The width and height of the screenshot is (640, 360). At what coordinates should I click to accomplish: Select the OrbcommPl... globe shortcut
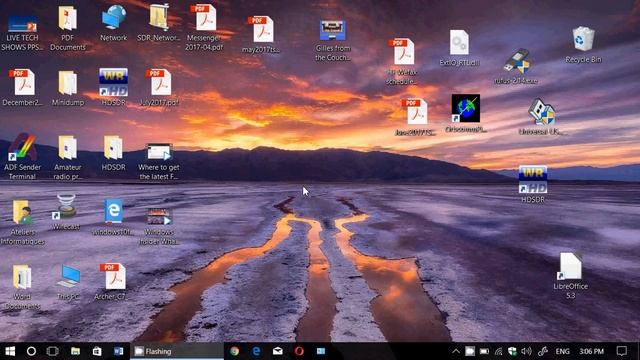click(466, 113)
